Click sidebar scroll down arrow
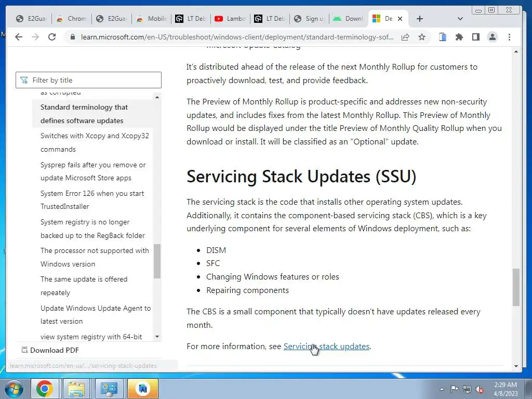Image resolution: width=532 pixels, height=399 pixels. (x=157, y=337)
